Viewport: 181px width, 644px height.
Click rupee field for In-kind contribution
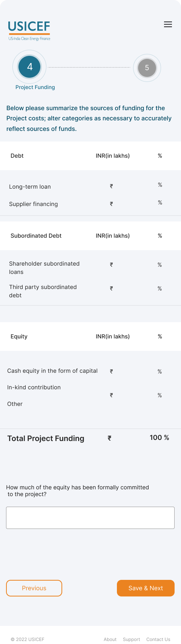(111, 395)
